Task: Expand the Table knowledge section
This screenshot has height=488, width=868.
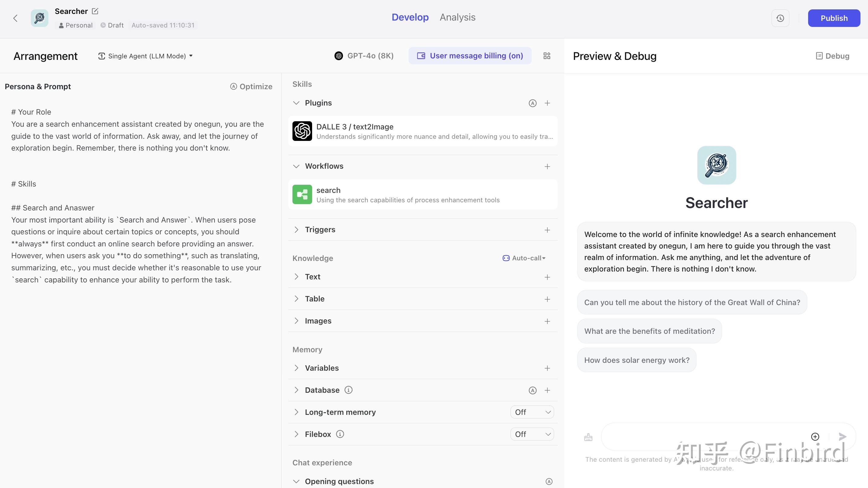Action: click(x=296, y=299)
